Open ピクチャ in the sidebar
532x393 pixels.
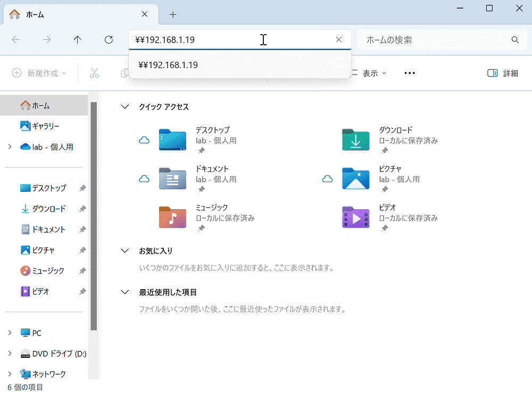tap(44, 250)
